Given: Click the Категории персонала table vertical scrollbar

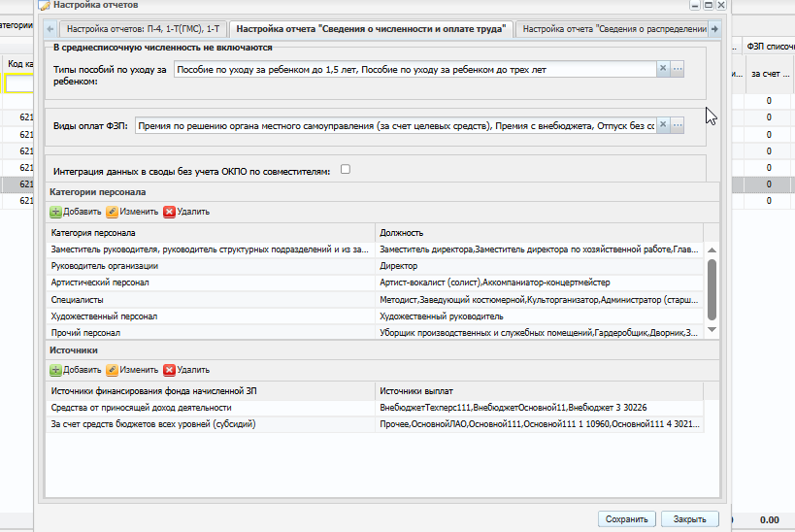Looking at the screenshot, I should 712,286.
